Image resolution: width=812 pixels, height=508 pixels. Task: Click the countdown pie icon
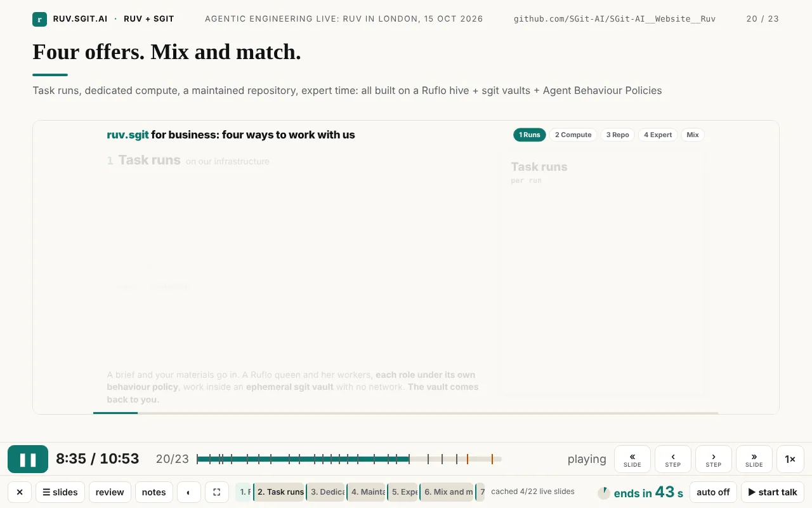pyautogui.click(x=604, y=493)
